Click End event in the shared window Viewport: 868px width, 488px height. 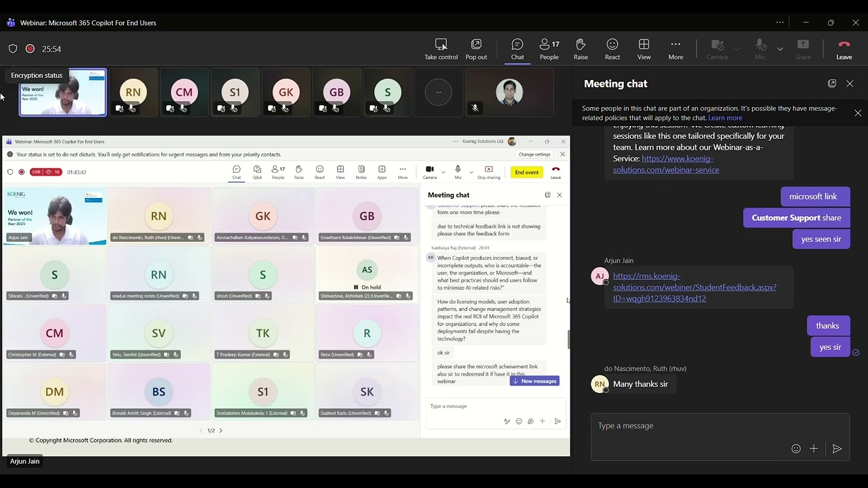[527, 172]
